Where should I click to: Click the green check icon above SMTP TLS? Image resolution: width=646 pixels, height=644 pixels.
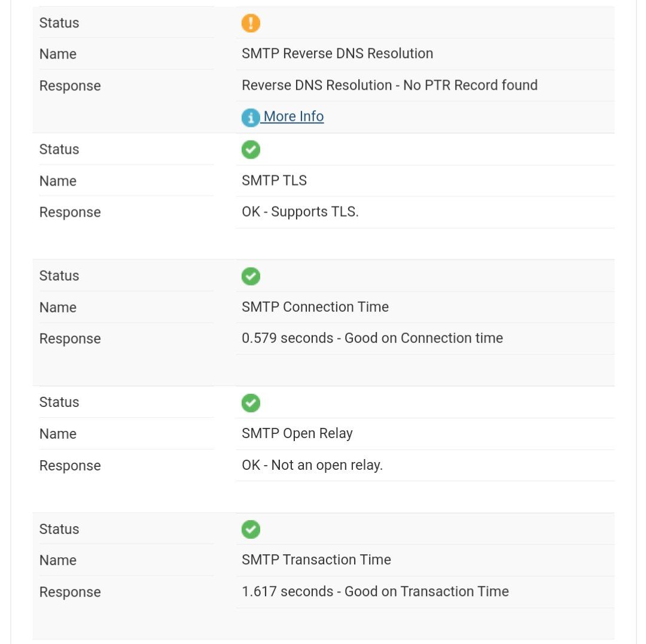pos(251,150)
